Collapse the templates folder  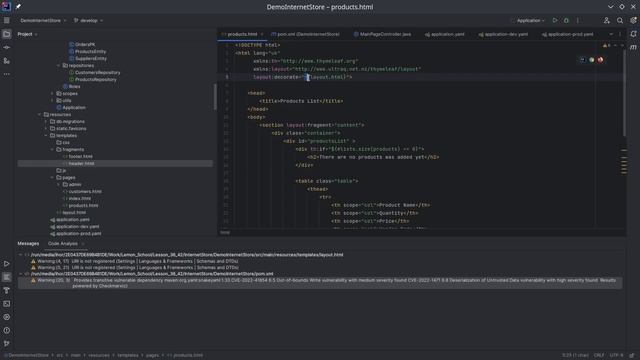46,136
